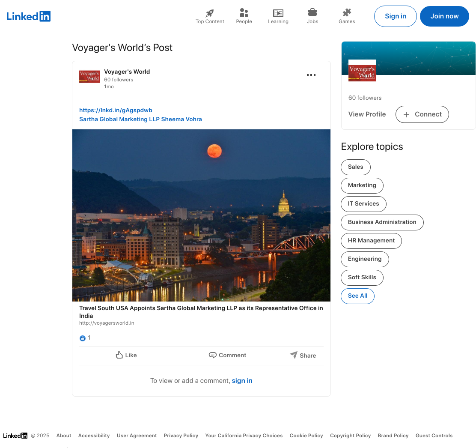The height and width of the screenshot is (448, 476).
Task: Open the lnkd.in/gAgspdwb link
Action: click(x=116, y=110)
